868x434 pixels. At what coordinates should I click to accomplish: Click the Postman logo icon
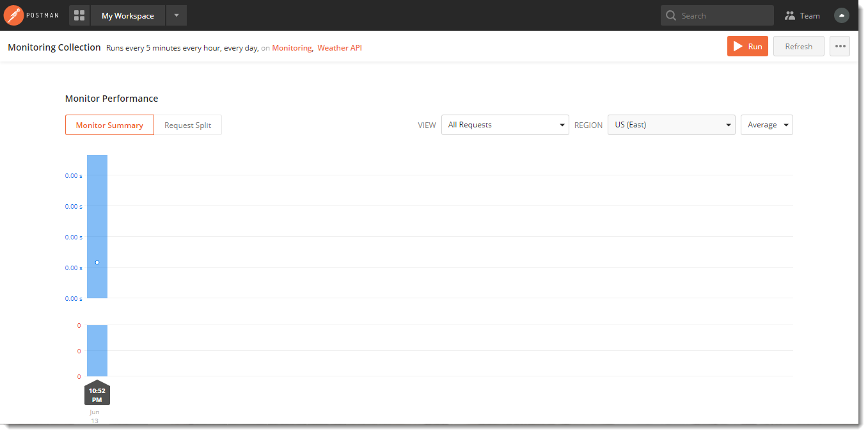tap(14, 15)
